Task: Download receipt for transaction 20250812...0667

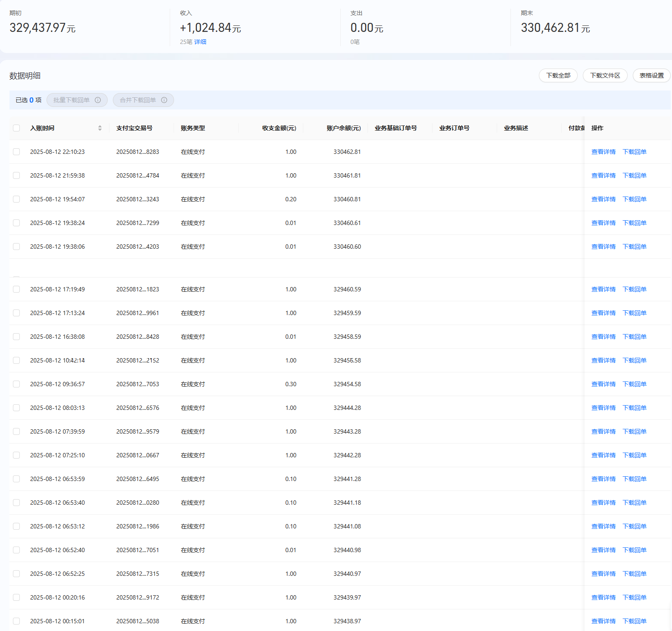Action: [635, 455]
